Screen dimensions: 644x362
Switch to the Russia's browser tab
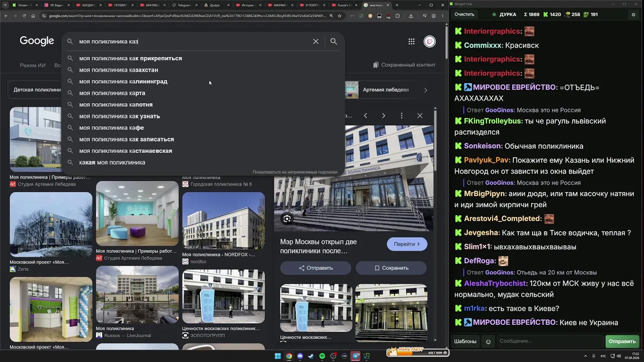coord(344,5)
